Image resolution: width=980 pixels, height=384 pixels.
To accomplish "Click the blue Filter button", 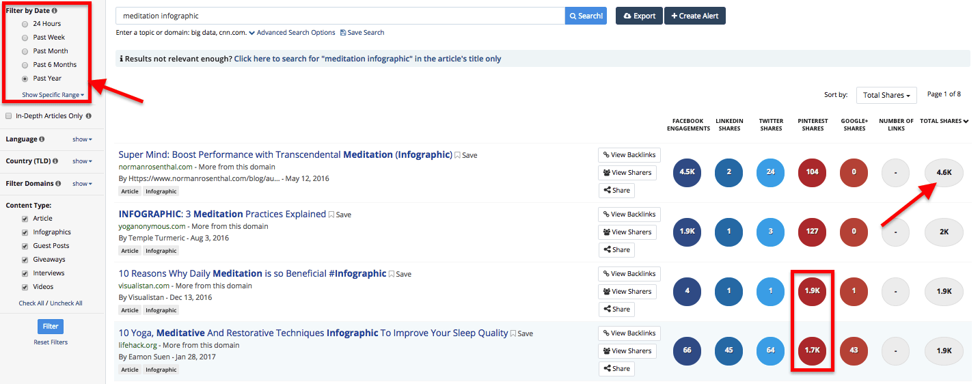I will click(51, 326).
